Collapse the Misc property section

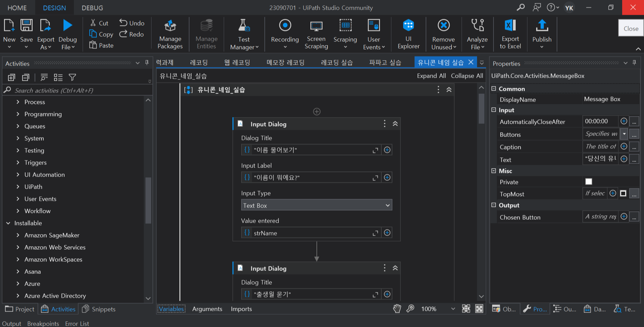point(493,171)
